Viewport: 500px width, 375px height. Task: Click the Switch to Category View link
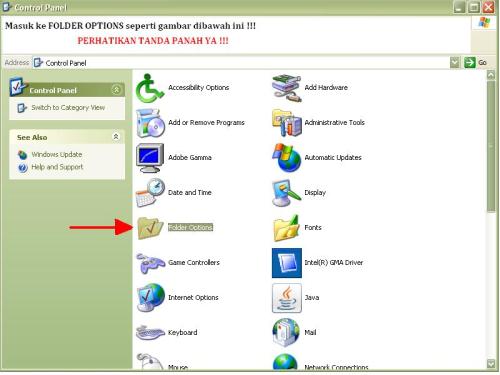click(68, 108)
